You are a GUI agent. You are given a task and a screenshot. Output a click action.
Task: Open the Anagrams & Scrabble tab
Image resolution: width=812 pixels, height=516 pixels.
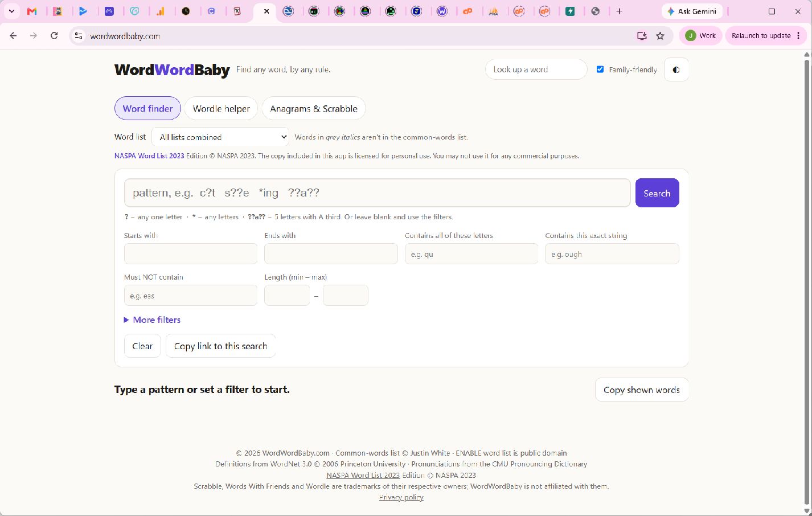coord(314,108)
